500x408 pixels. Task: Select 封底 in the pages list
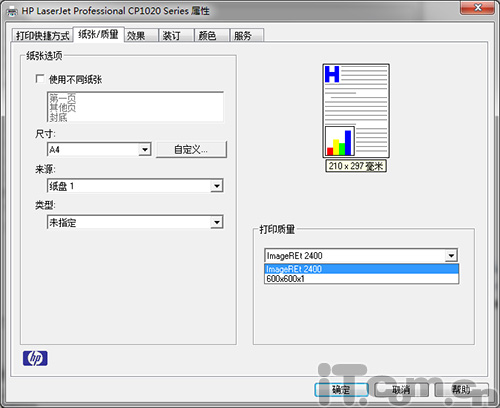pyautogui.click(x=58, y=117)
